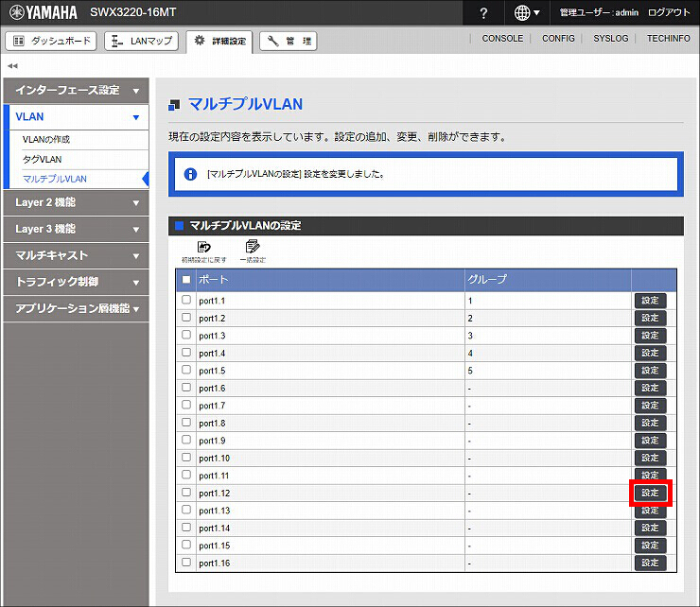The image size is (700, 607).
Task: Check the port1.1 checkbox
Action: [x=186, y=300]
